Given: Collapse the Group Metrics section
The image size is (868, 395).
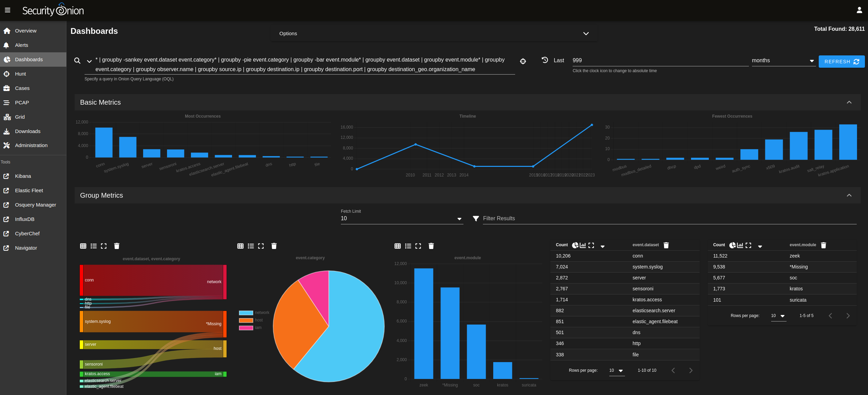Looking at the screenshot, I should [x=849, y=195].
